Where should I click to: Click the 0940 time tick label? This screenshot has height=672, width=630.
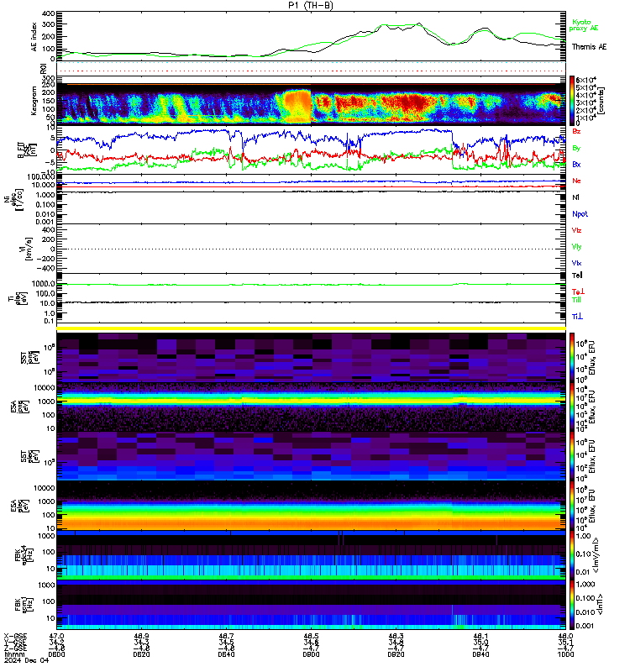click(x=480, y=654)
